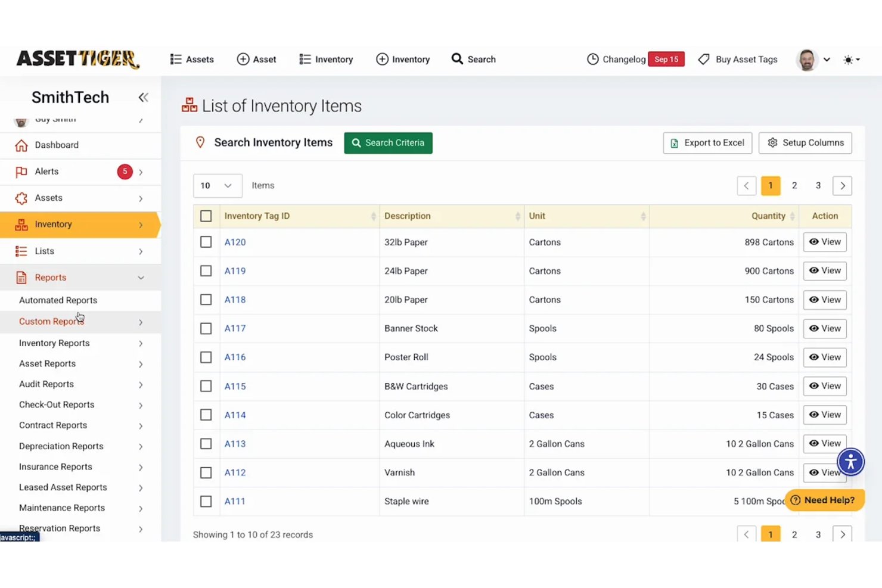The image size is (882, 588).
Task: Open the add Asset menu in top navigation
Action: pyautogui.click(x=257, y=60)
